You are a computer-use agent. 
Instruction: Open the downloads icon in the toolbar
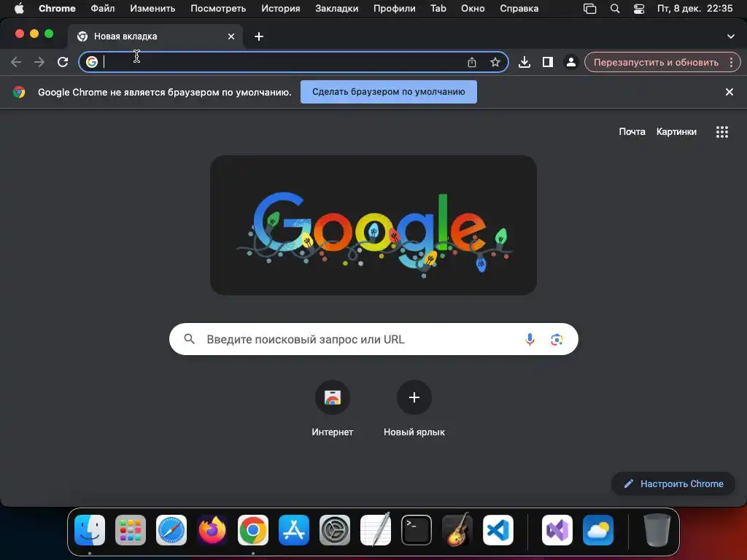524,62
